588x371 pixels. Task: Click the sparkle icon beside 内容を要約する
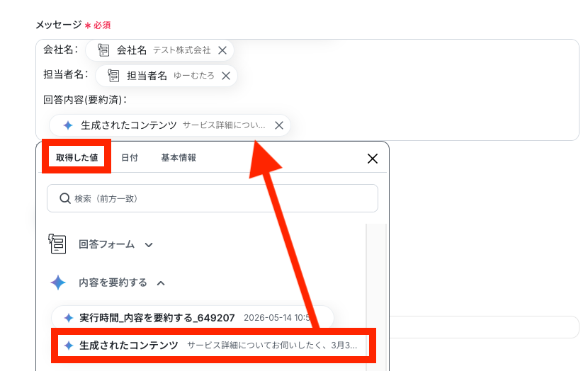click(58, 282)
